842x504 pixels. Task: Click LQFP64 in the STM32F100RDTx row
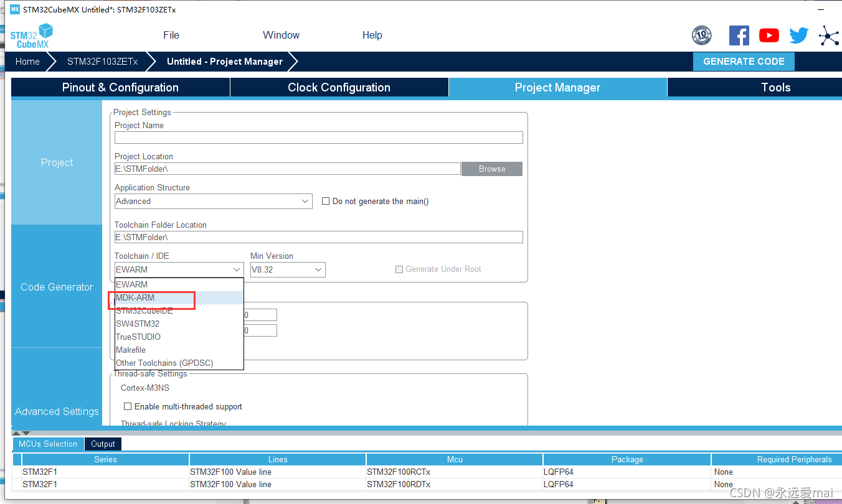(627, 484)
